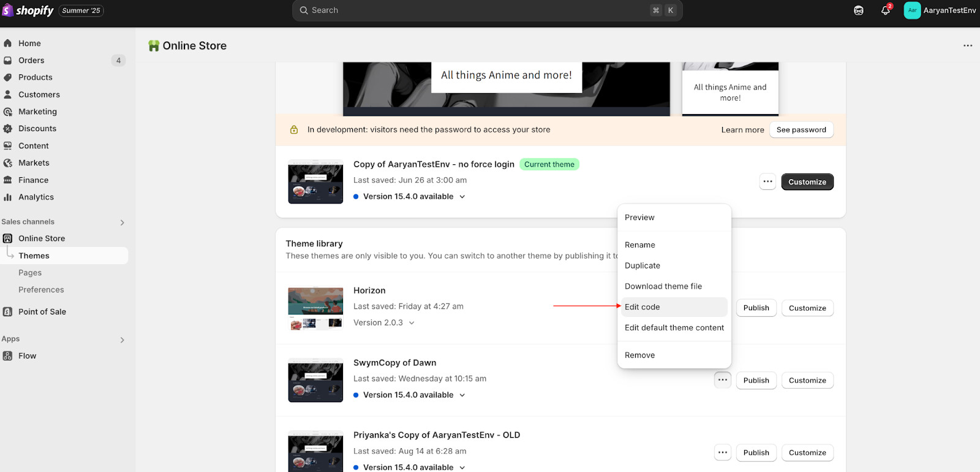The height and width of the screenshot is (472, 980).
Task: Publish the SwymCopy of Dawn theme
Action: coord(756,380)
